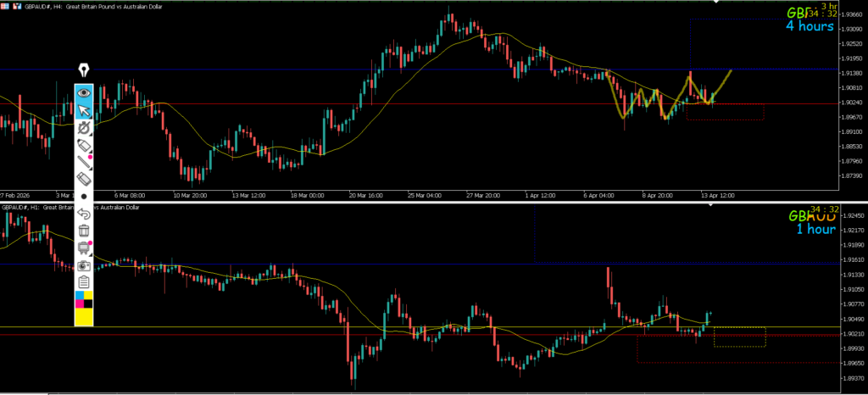Take a screenshot with the camera icon
This screenshot has width=868, height=395.
tap(84, 265)
